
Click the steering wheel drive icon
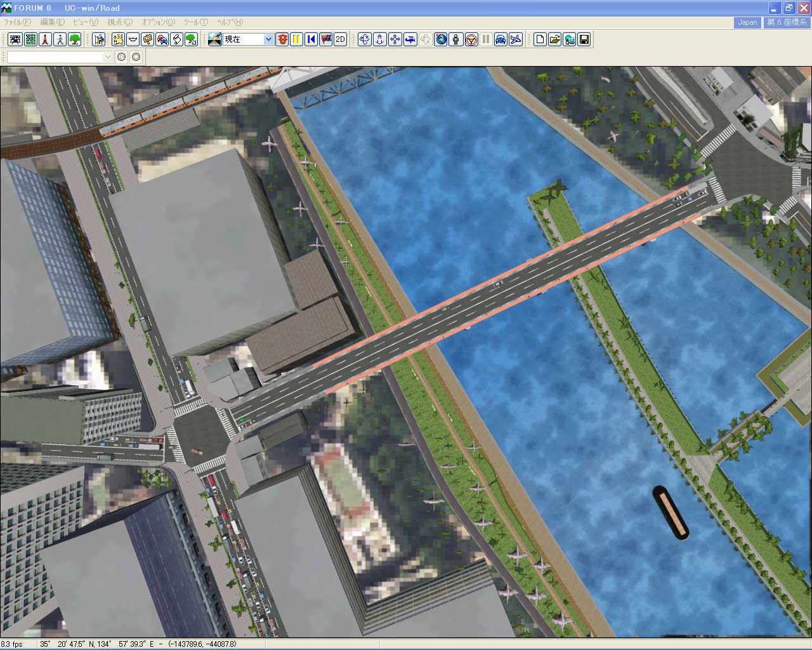point(471,39)
